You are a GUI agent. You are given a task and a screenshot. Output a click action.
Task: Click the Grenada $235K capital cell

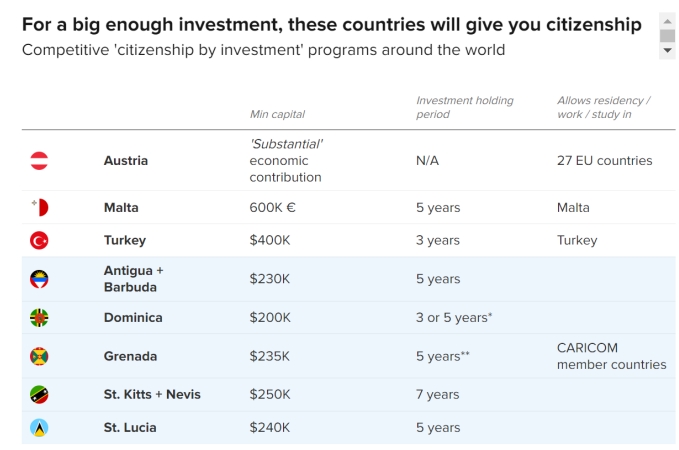[269, 356]
